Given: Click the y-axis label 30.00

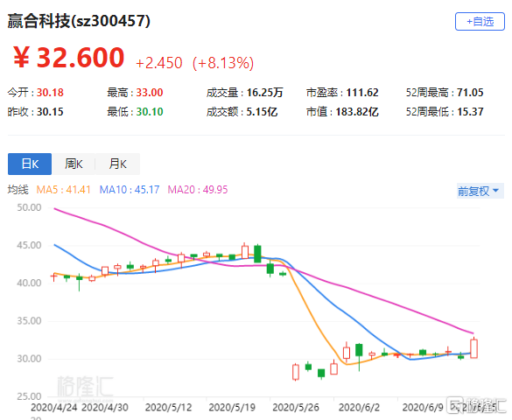Looking at the screenshot, I should point(29,359).
